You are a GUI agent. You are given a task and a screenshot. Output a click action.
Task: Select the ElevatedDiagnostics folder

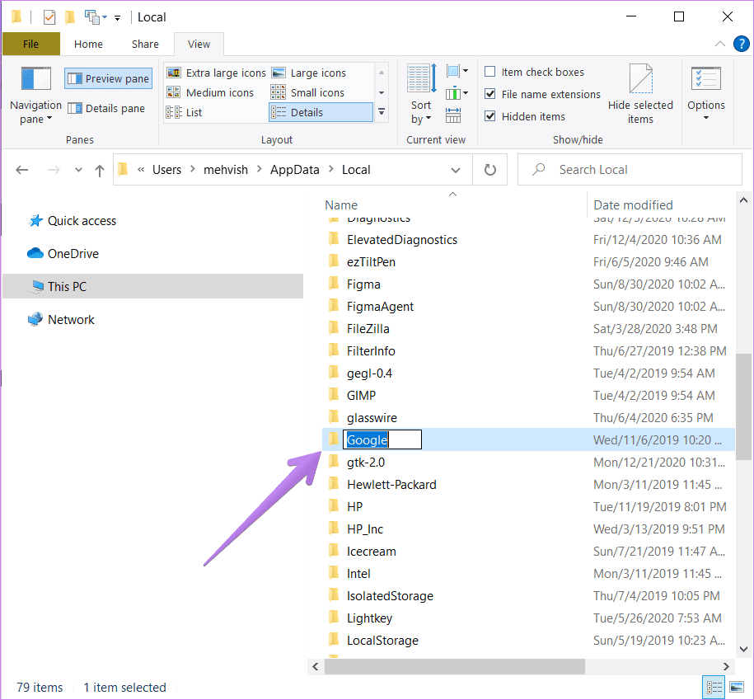[402, 239]
